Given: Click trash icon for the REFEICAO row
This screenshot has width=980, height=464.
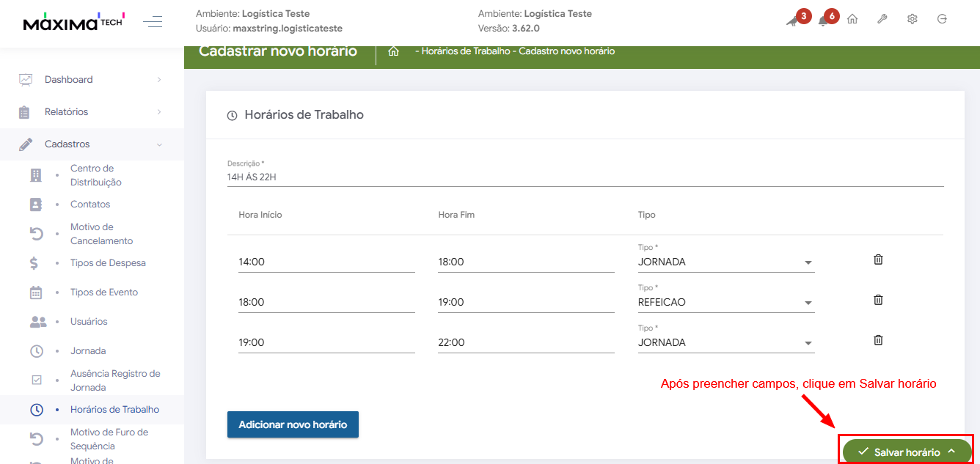Looking at the screenshot, I should point(878,300).
